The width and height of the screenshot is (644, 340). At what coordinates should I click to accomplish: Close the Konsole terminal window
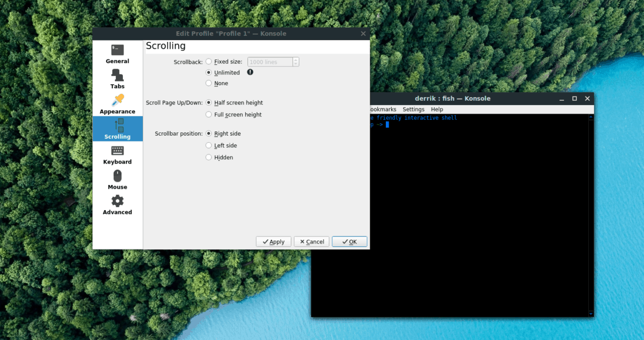tap(587, 99)
